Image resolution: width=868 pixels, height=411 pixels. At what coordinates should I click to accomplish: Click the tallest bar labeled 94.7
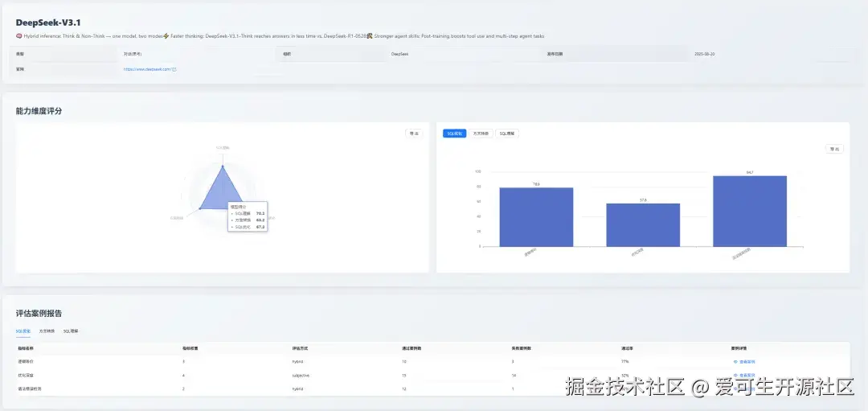pyautogui.click(x=750, y=211)
